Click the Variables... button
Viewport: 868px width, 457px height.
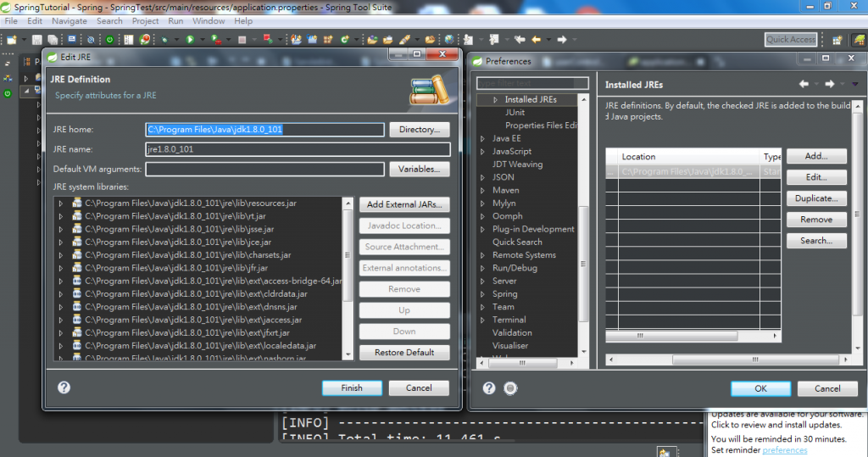click(x=420, y=170)
